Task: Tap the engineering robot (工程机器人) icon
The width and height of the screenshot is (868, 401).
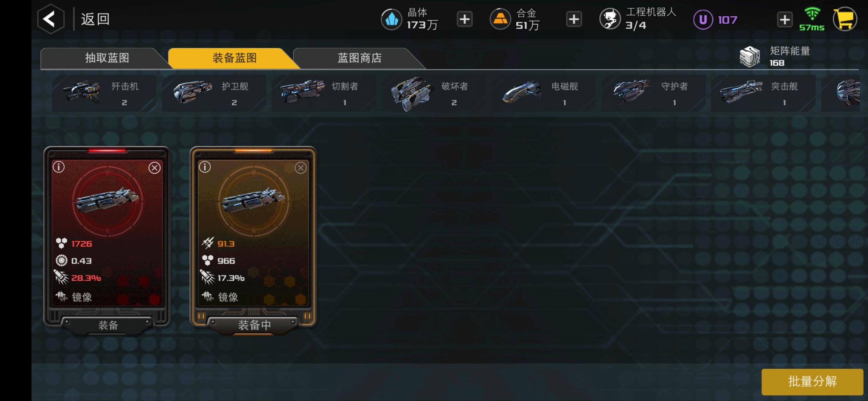Action: click(x=610, y=19)
